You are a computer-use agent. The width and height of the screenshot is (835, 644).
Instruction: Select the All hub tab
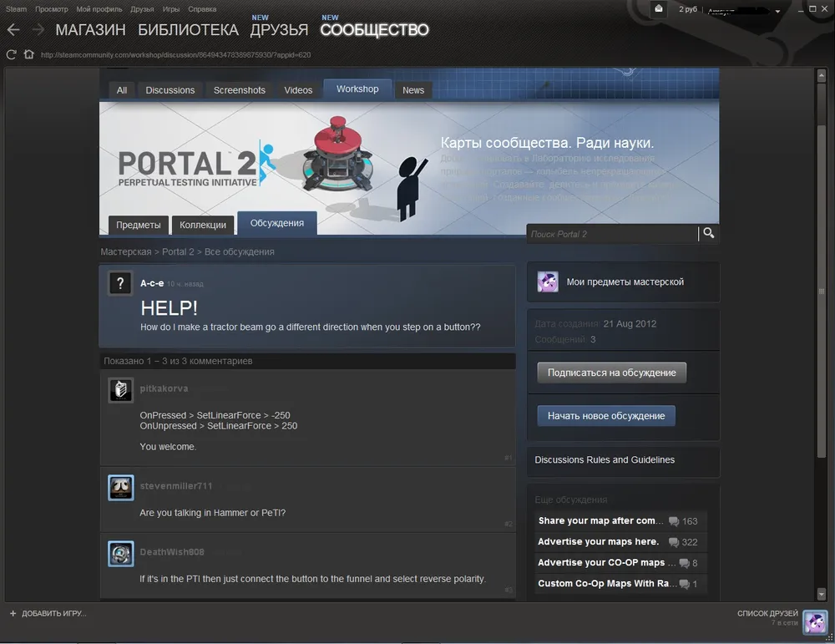point(122,90)
